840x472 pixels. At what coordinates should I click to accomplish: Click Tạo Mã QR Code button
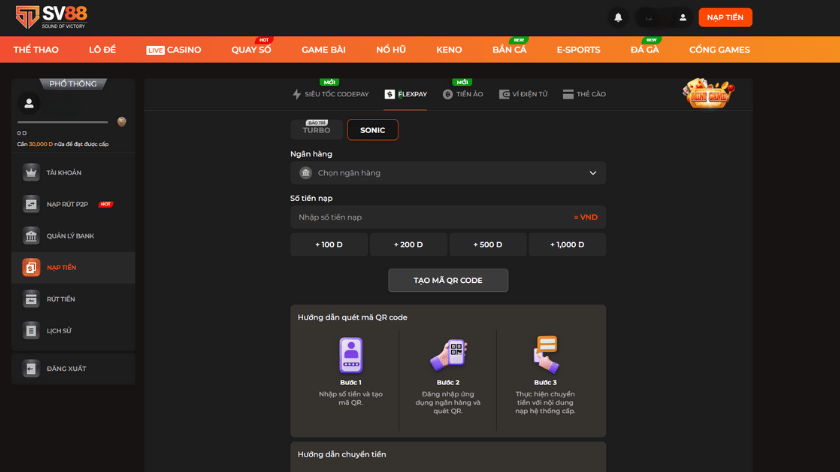click(x=448, y=280)
